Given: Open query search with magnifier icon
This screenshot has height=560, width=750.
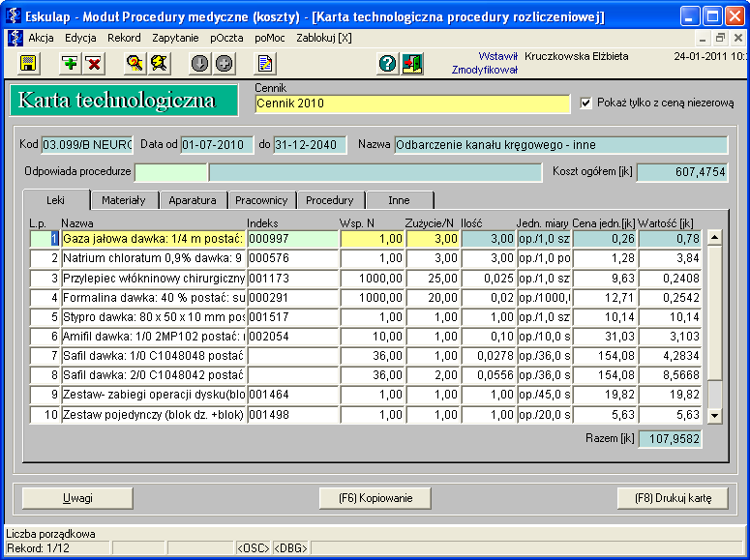Looking at the screenshot, I should (135, 63).
